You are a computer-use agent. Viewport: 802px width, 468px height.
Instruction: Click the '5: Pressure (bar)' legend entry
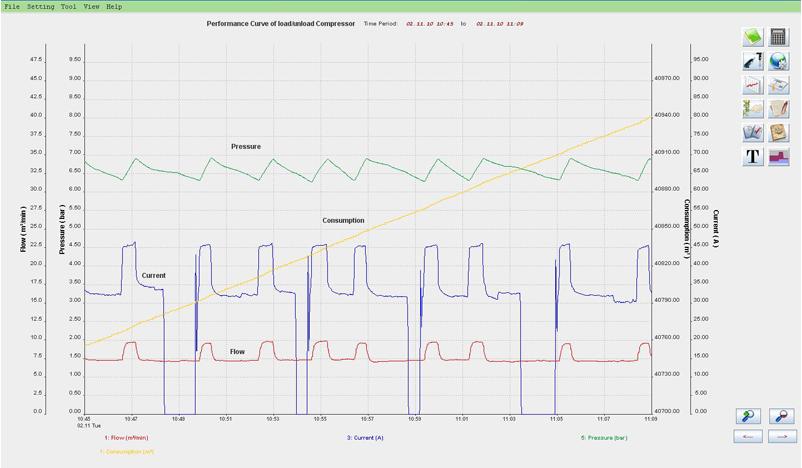pos(601,437)
